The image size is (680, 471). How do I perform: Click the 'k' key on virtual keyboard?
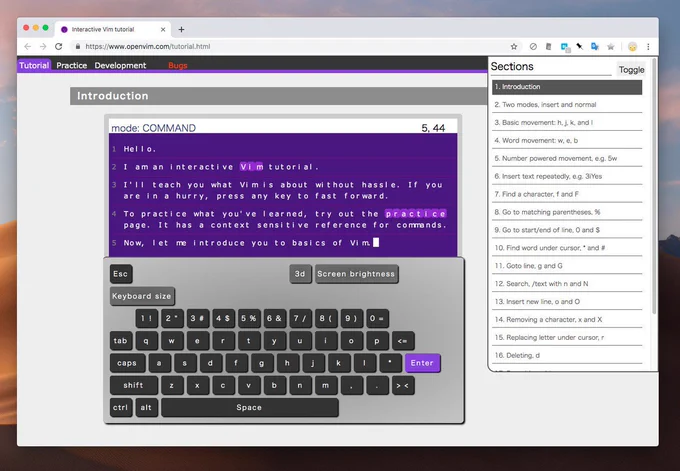338,363
